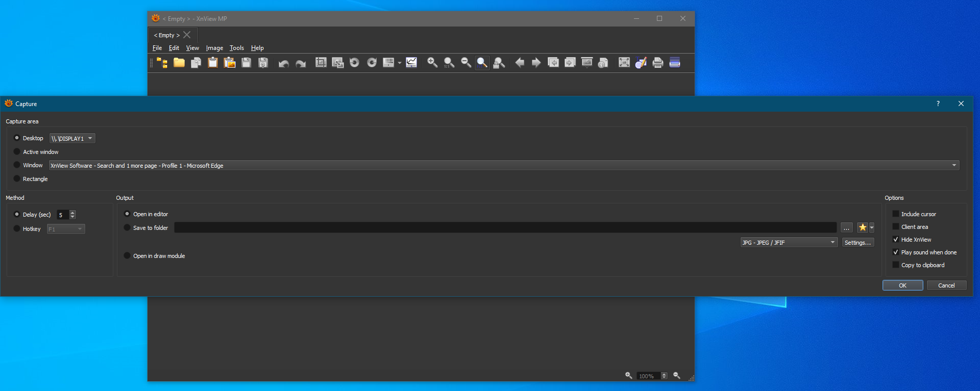980x391 pixels.
Task: Open the File menu
Action: [157, 48]
